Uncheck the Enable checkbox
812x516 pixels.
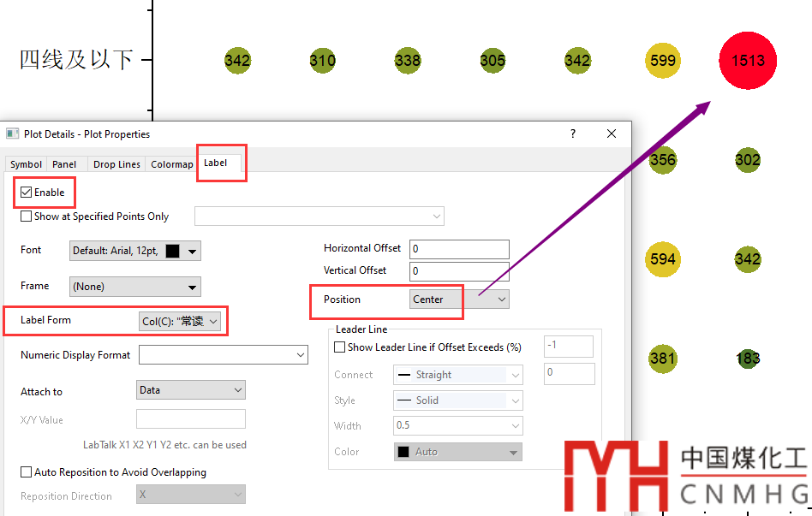point(27,193)
